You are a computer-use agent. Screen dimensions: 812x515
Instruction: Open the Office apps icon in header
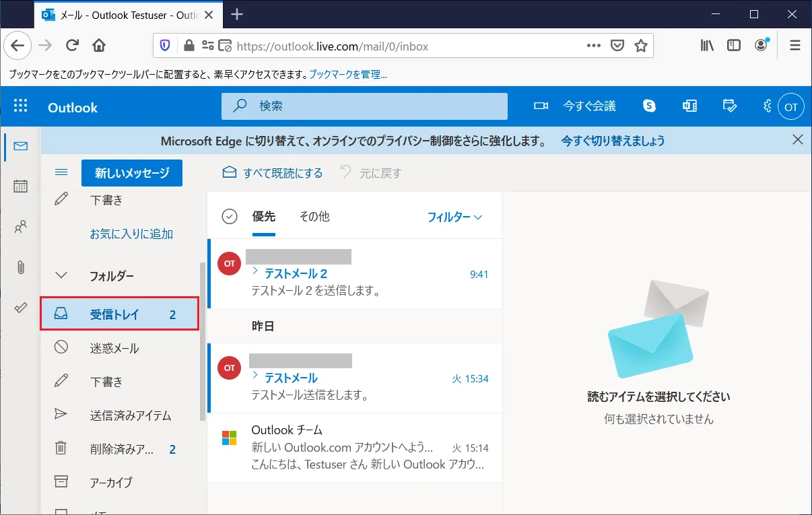click(689, 106)
